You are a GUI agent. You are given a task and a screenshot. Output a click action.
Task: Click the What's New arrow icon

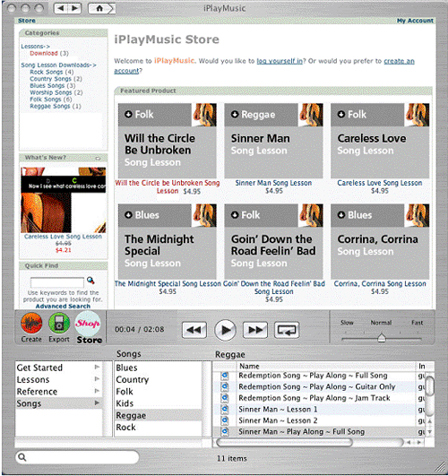click(98, 158)
